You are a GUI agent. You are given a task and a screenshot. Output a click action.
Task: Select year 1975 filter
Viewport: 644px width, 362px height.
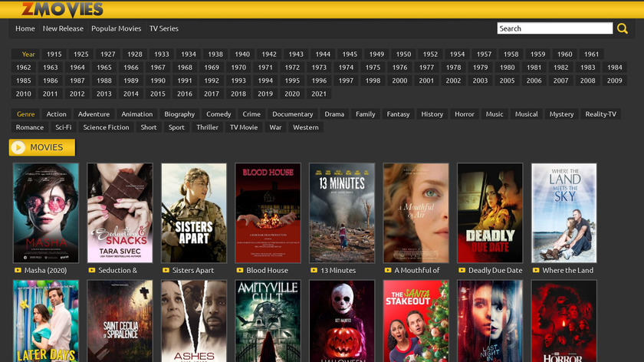373,67
